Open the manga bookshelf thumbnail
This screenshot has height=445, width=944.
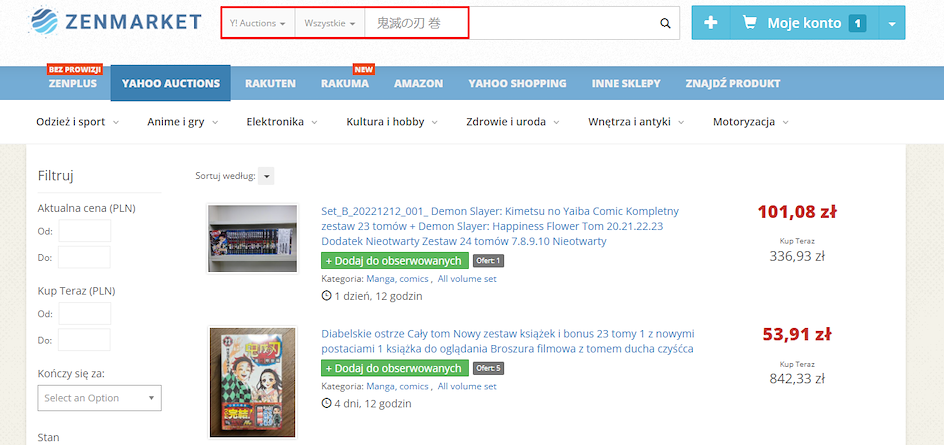click(252, 238)
